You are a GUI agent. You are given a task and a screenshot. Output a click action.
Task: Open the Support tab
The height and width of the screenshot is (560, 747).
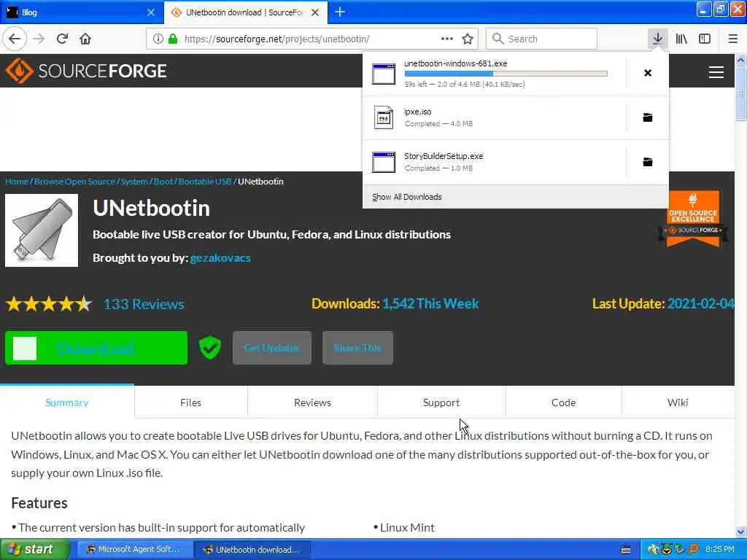coord(441,402)
